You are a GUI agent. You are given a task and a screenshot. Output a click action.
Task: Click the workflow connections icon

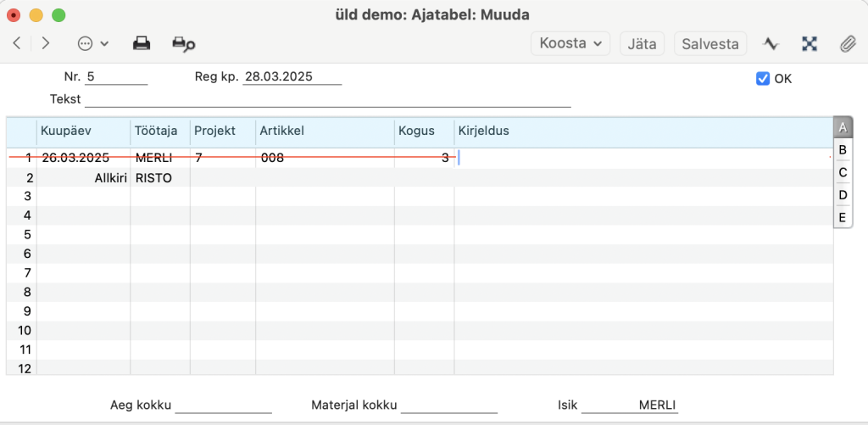[809, 43]
